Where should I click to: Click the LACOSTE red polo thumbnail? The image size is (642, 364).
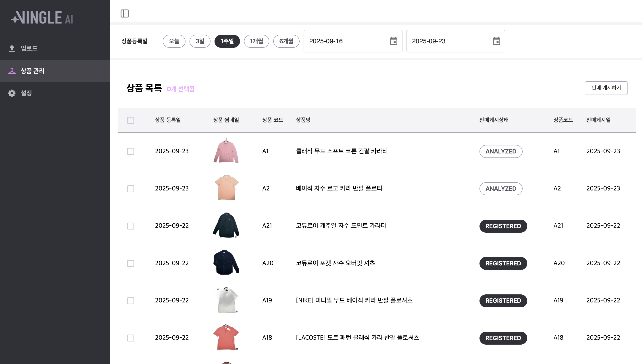point(226,337)
